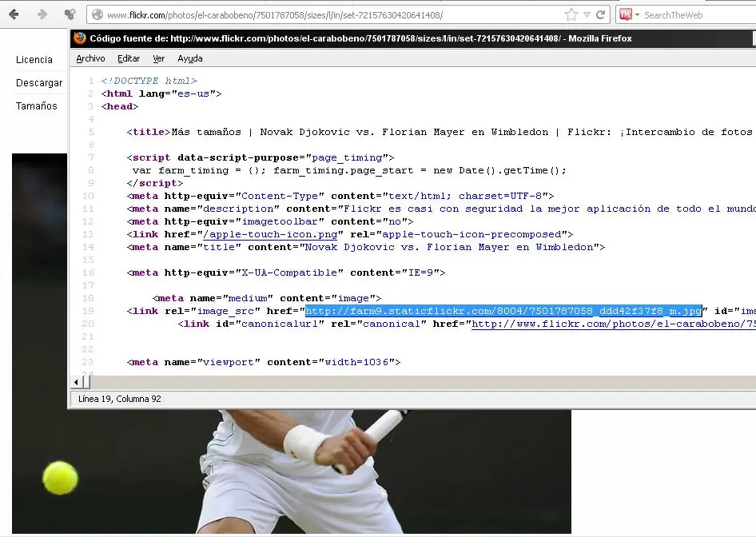Viewport: 756px width, 537px height.
Task: Click the html lang="es-us" line
Action: [x=161, y=93]
